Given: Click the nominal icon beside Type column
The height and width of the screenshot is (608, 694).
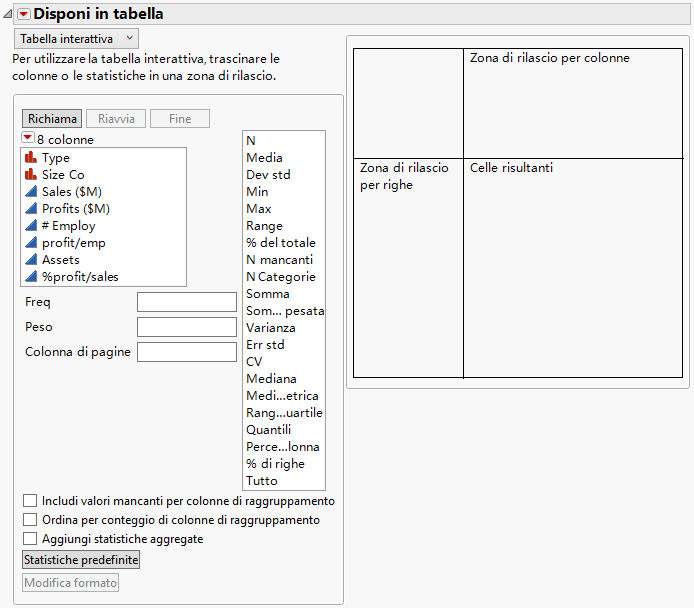Looking at the screenshot, I should tap(31, 158).
